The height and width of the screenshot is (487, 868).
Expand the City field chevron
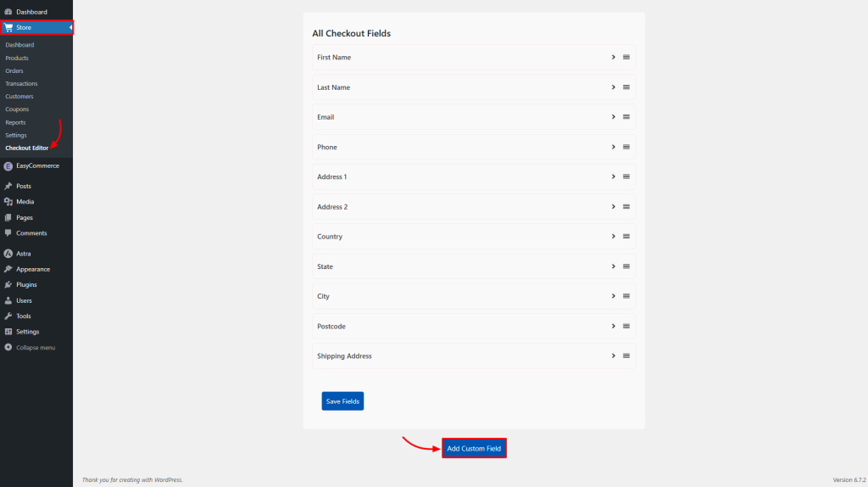[x=614, y=296]
